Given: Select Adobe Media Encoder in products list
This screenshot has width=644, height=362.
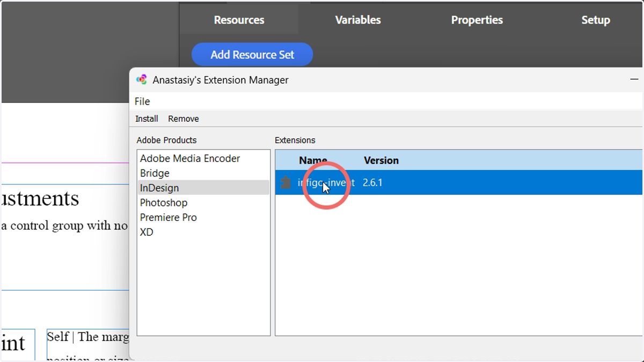Looking at the screenshot, I should coord(203,158).
